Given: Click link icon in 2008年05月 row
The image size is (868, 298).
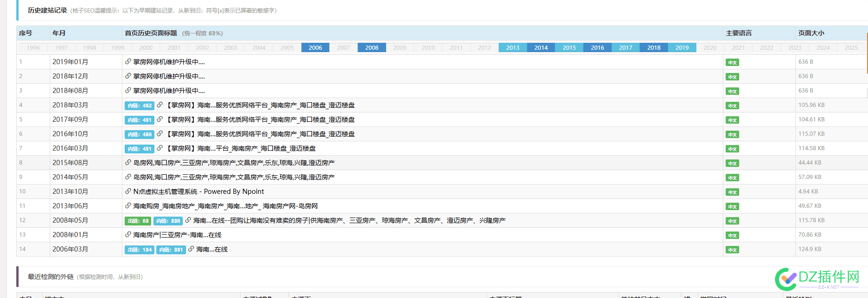Looking at the screenshot, I should [188, 220].
